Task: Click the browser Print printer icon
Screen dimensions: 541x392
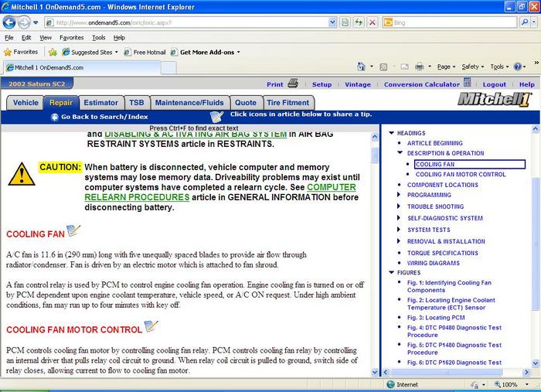Action: [419, 66]
